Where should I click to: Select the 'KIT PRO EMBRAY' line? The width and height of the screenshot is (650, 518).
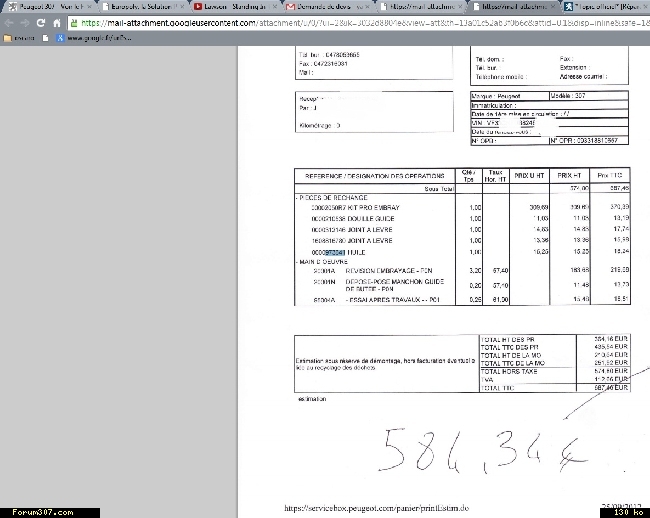click(x=355, y=208)
